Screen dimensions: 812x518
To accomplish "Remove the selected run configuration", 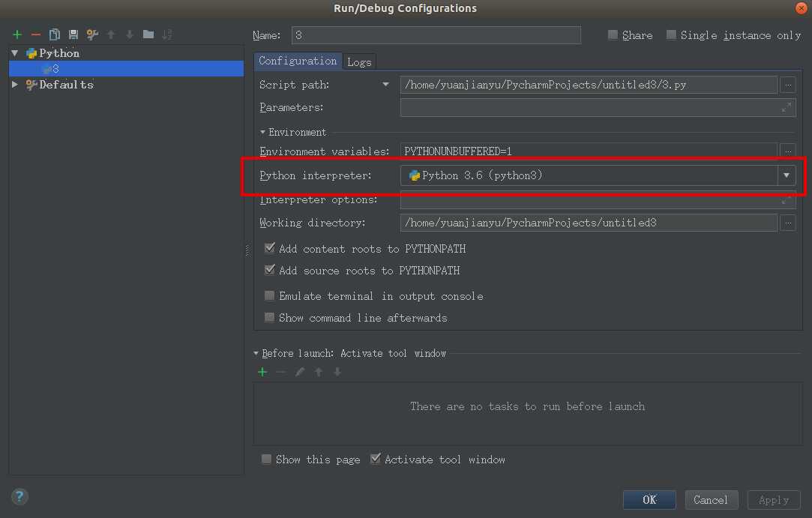I will (35, 34).
